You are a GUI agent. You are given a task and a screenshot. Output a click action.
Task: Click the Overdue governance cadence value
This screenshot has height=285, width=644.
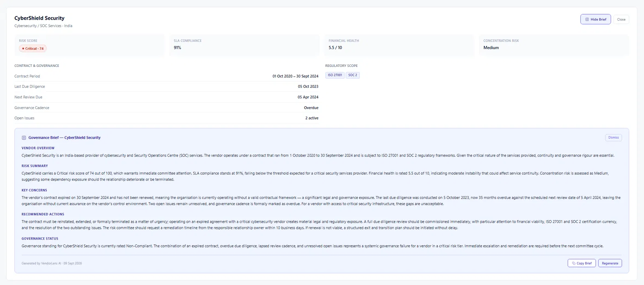[311, 108]
